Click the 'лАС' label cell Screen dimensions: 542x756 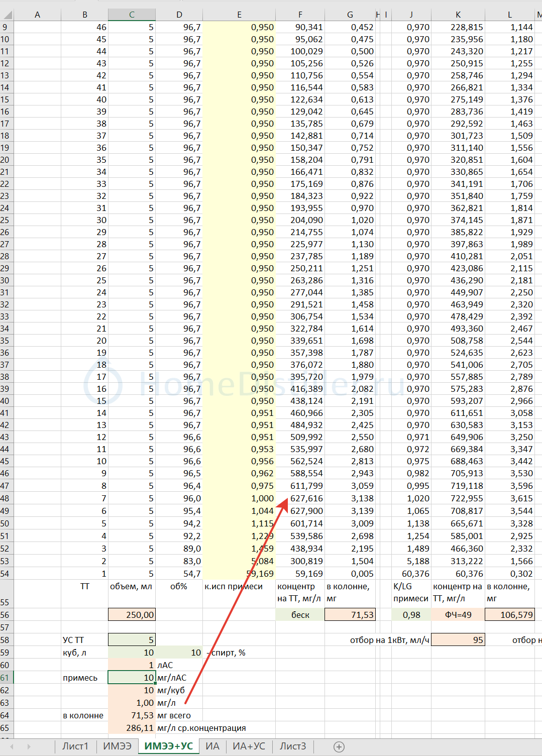tap(179, 665)
